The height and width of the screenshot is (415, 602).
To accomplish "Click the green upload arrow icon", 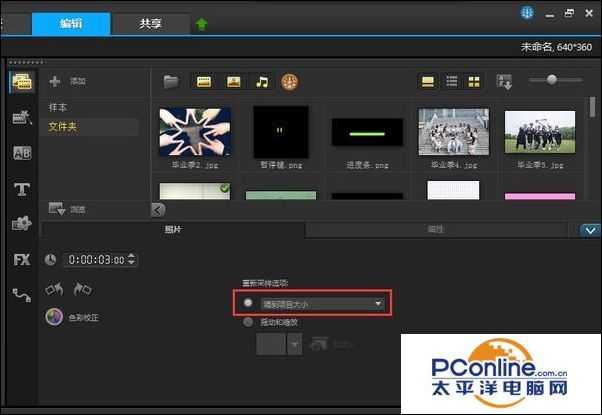I will pos(202,24).
